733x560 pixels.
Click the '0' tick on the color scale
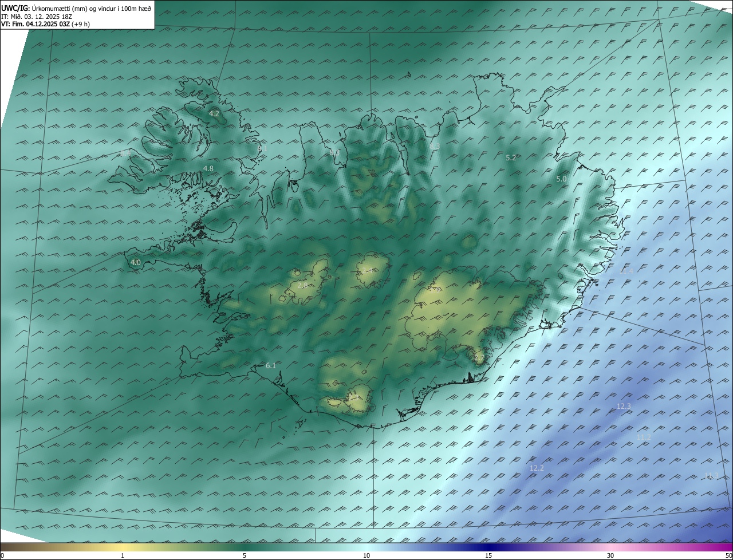(x=2, y=555)
